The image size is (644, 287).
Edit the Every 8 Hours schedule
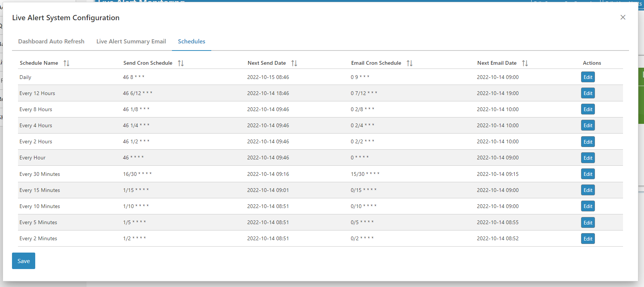click(x=588, y=109)
